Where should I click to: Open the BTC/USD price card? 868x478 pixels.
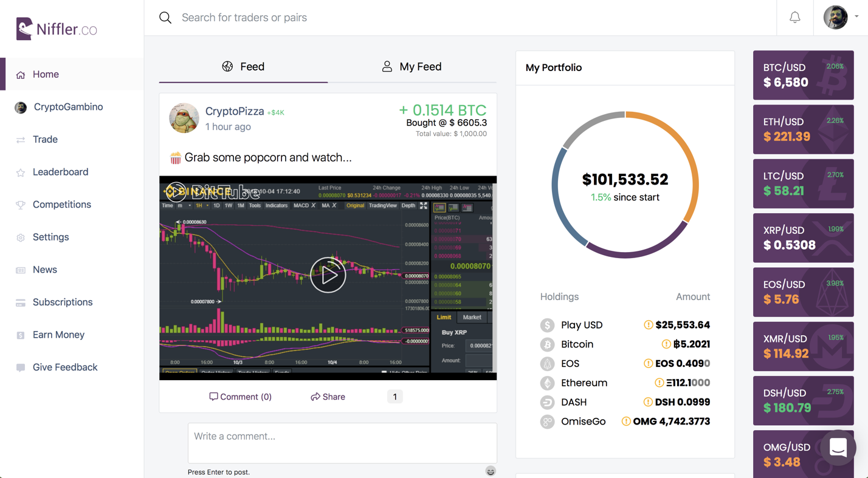(804, 75)
